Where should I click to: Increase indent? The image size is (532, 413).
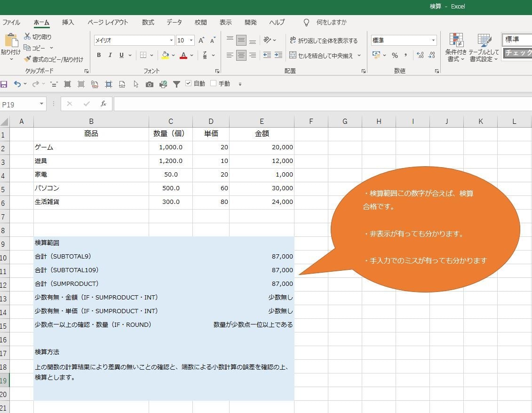[x=278, y=55]
